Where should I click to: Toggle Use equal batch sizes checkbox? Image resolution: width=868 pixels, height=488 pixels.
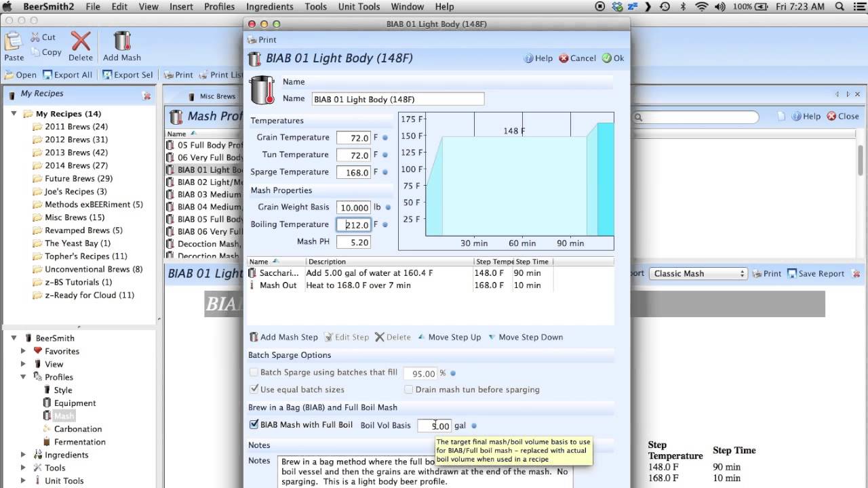click(x=254, y=390)
